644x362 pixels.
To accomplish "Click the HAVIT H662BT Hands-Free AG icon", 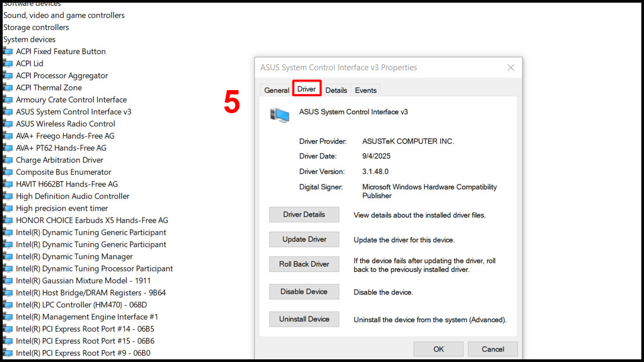I will 8,184.
